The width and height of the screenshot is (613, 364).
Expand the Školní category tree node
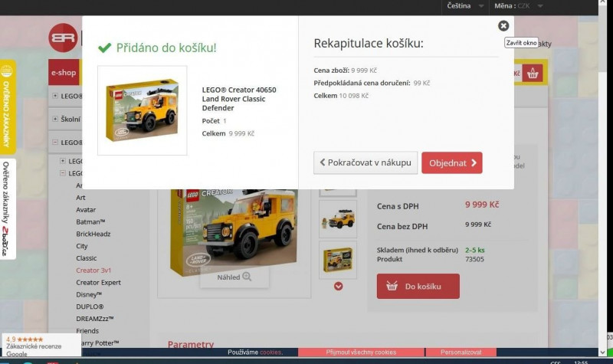[55, 119]
